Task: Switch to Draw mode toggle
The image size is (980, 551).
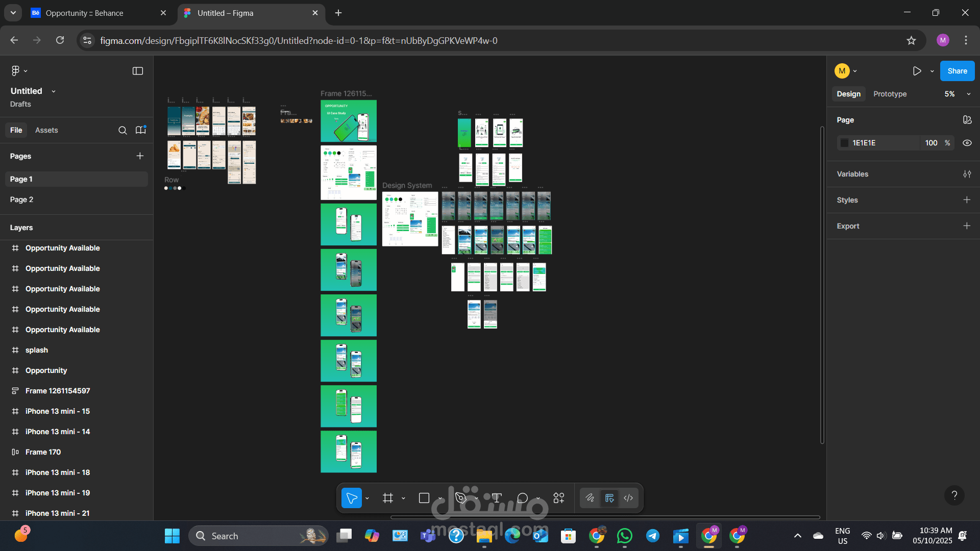Action: [x=590, y=498]
